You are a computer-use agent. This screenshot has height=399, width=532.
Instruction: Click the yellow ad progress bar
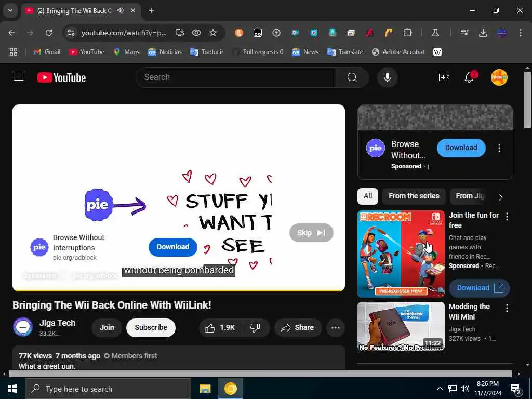pos(179,290)
